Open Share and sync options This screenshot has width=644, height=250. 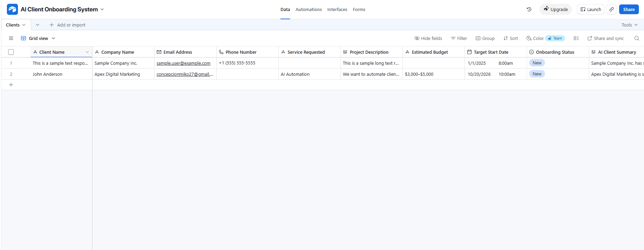606,38
